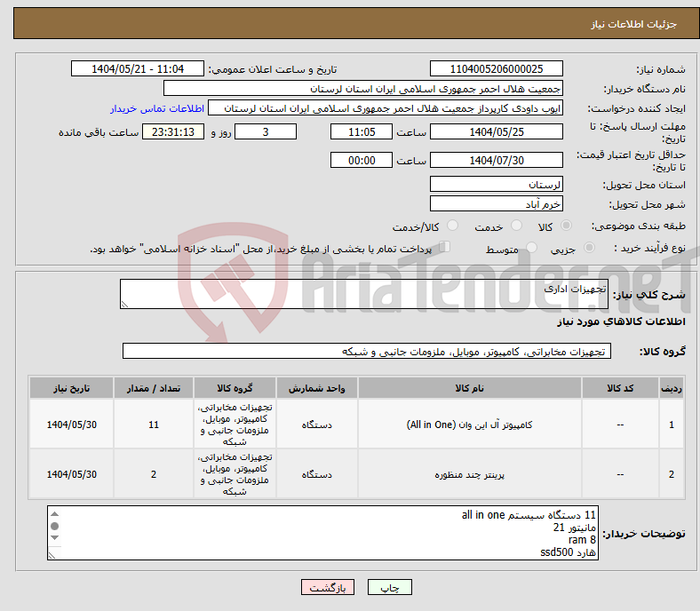Click the announcement date field 1404/05/21 - 11:04
The height and width of the screenshot is (611, 700).
(x=138, y=68)
